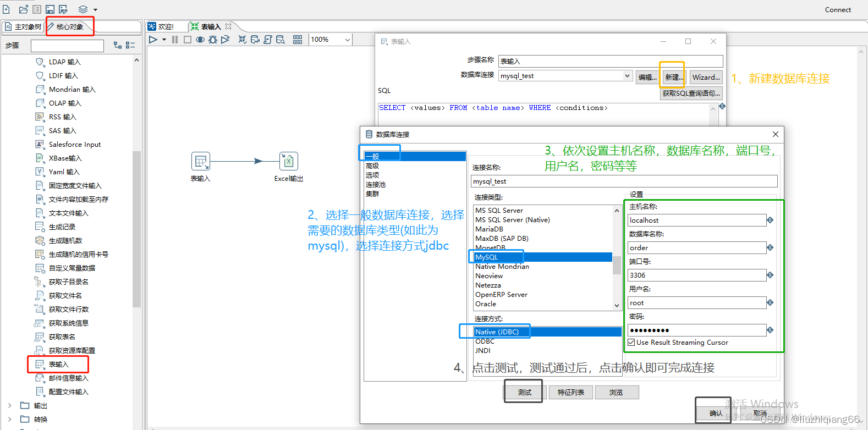Select 生成随机数 step in tree
Viewport: 868px width, 430px height.
65,241
